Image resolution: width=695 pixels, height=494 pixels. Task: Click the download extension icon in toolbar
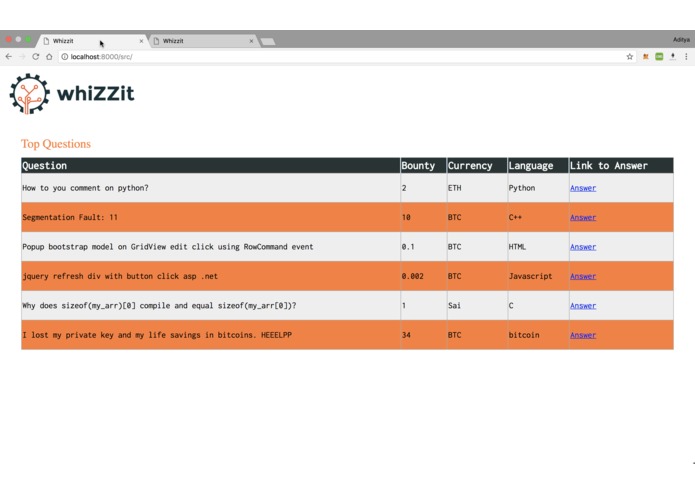pos(673,57)
